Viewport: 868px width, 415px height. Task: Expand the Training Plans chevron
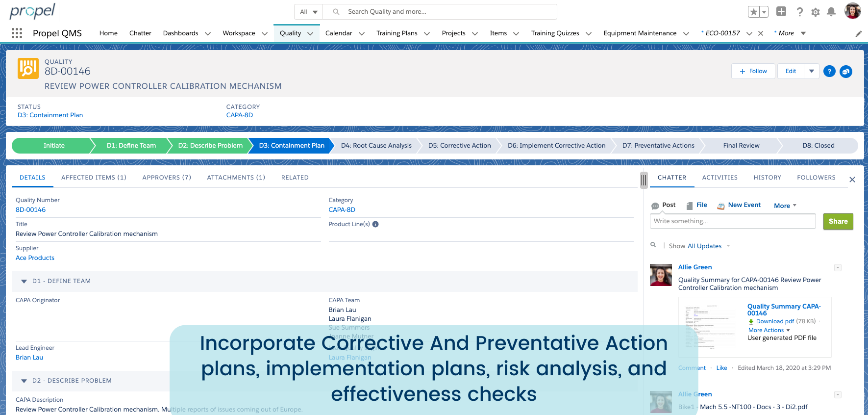[427, 34]
